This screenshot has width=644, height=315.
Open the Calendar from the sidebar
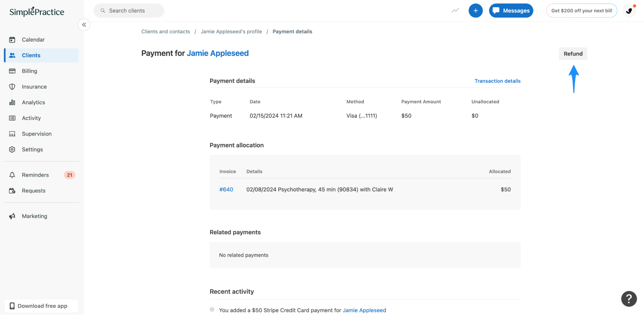[33, 39]
